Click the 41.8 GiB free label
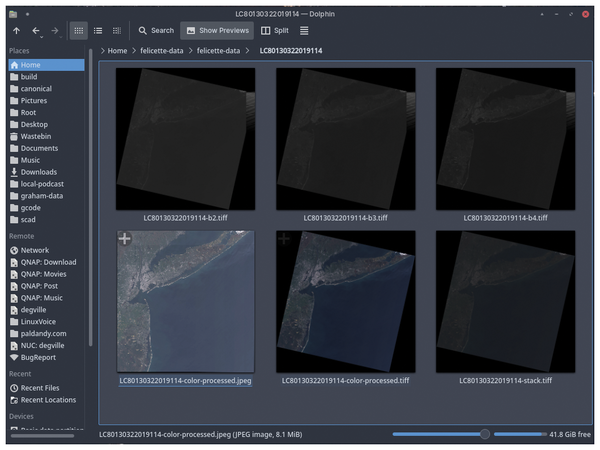The image size is (600, 450). point(570,435)
